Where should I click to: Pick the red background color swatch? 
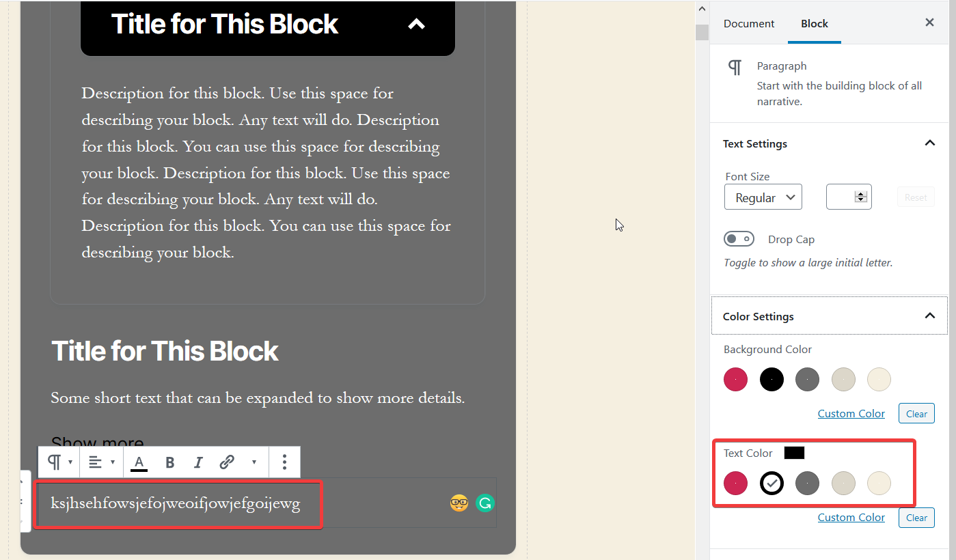click(735, 379)
